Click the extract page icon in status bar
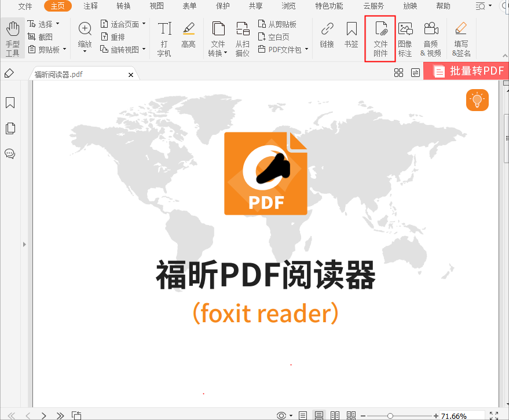Image resolution: width=509 pixels, height=420 pixels. tap(76, 415)
